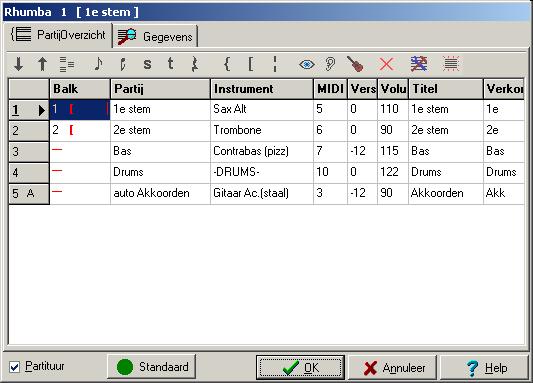Viewport: 533px width, 383px height.
Task: Click the Standaard button with green circle
Action: [152, 367]
